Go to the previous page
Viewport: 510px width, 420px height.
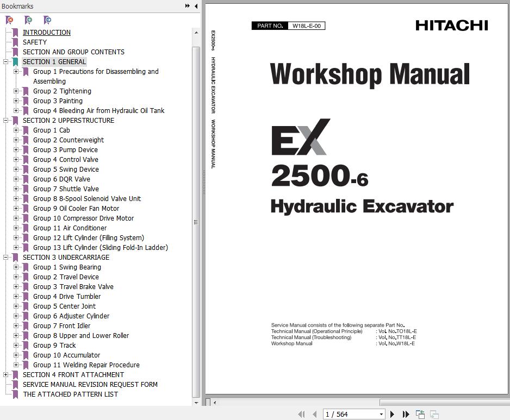pyautogui.click(x=314, y=414)
